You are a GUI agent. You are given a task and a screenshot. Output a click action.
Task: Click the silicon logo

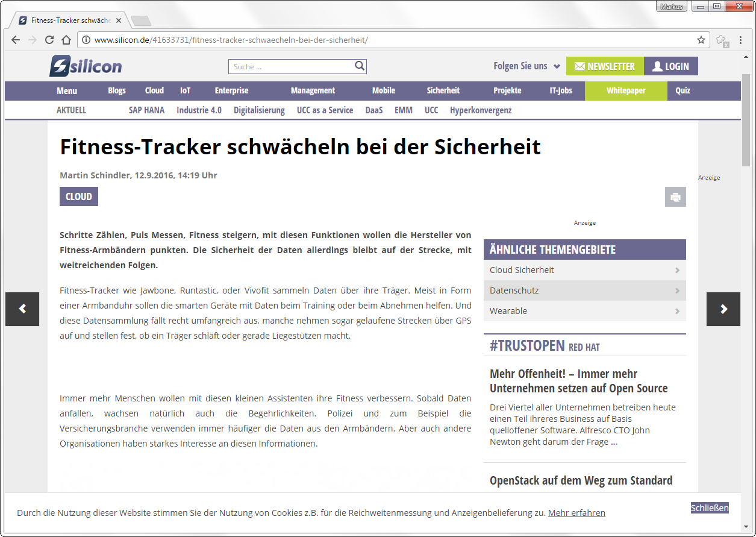coord(86,66)
